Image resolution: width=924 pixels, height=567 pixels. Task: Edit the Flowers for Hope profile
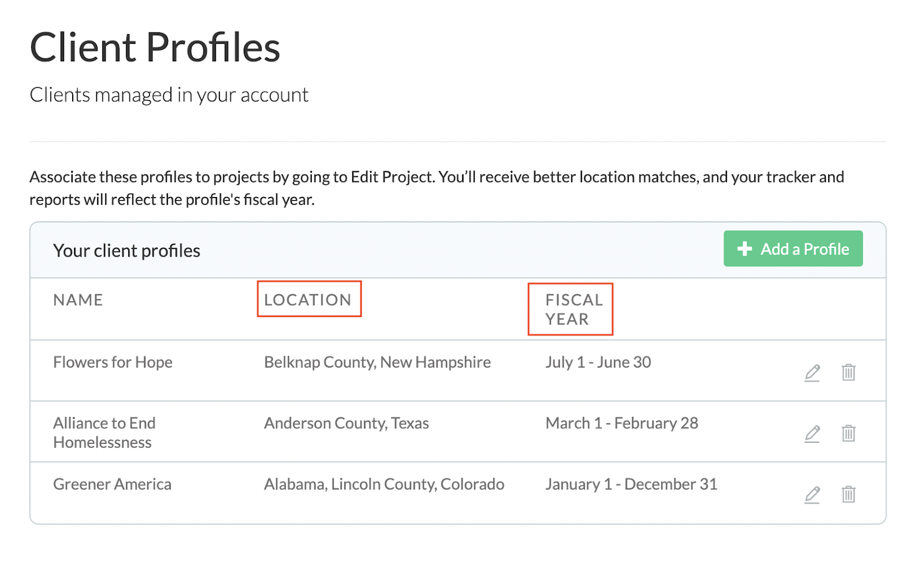[812, 373]
